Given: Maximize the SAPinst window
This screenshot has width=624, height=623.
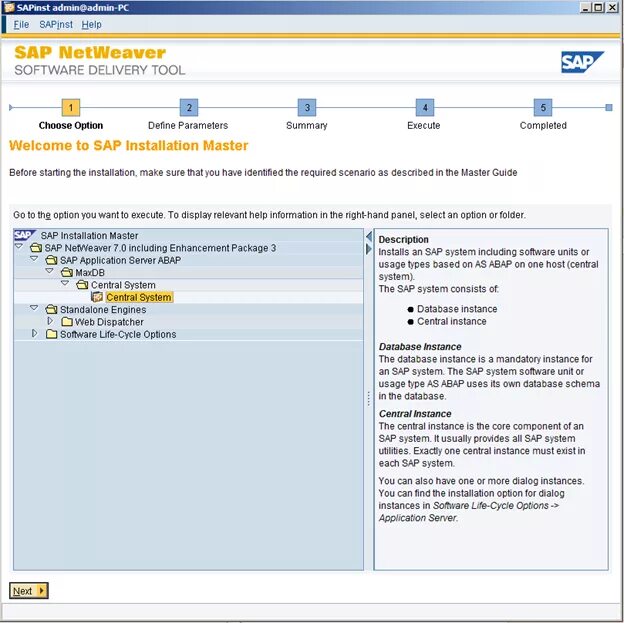Looking at the screenshot, I should [598, 7].
